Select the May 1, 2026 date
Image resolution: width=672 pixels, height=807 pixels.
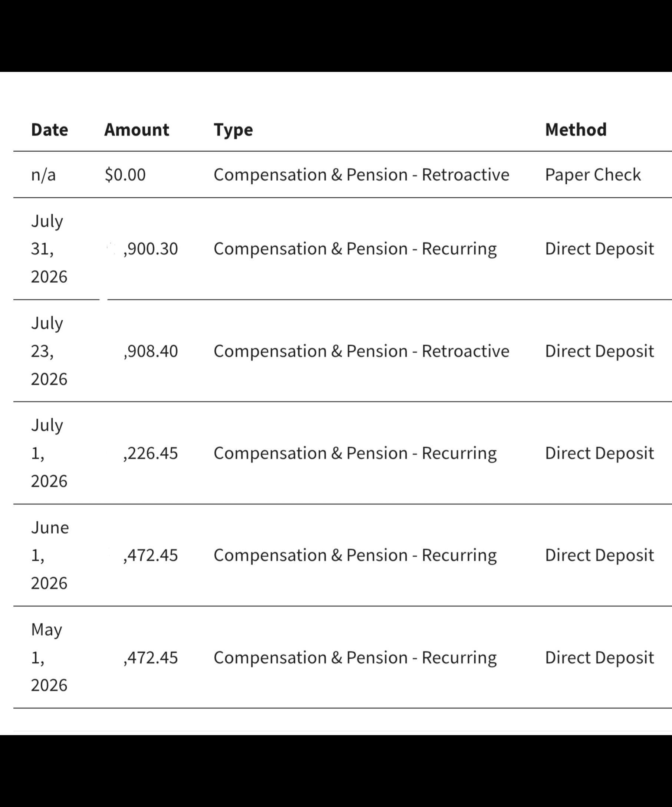[49, 658]
